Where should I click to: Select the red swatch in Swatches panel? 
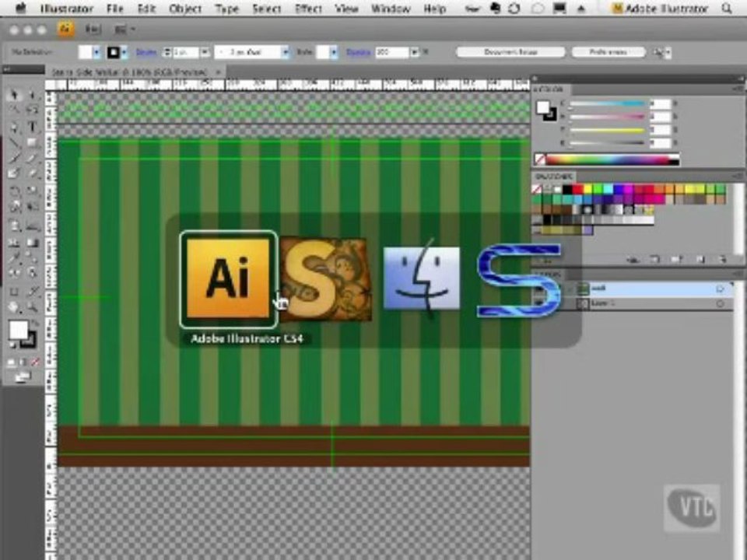click(577, 189)
